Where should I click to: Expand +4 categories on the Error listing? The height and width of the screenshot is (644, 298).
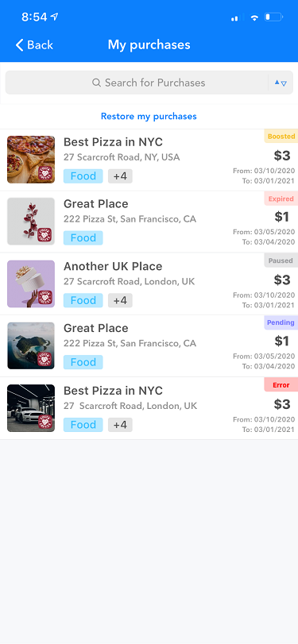pyautogui.click(x=120, y=425)
